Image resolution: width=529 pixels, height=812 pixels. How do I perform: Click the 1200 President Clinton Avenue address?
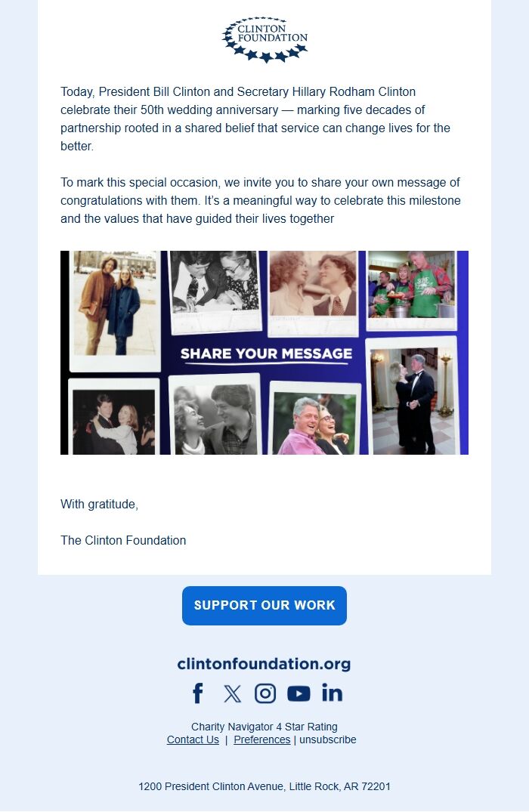pos(264,786)
